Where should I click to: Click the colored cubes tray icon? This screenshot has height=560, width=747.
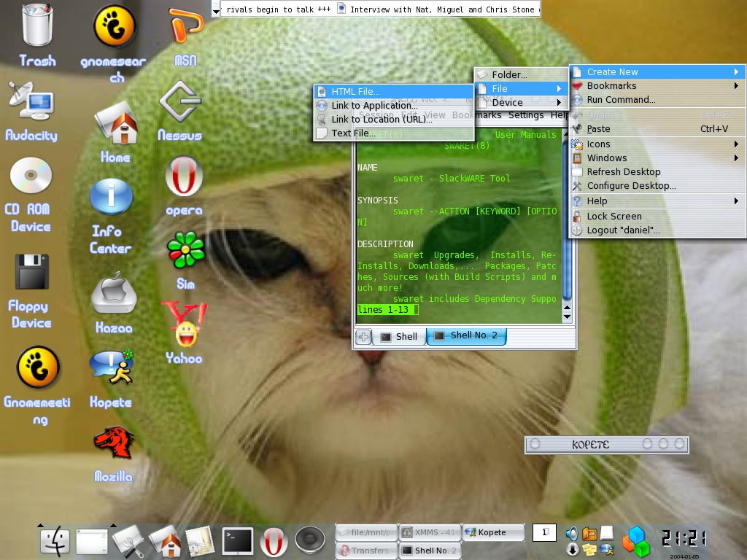[636, 541]
